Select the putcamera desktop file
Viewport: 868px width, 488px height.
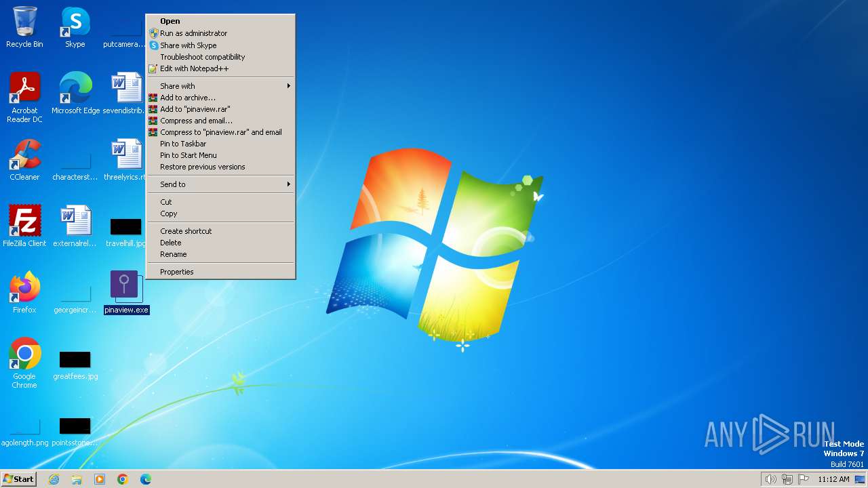click(x=125, y=34)
